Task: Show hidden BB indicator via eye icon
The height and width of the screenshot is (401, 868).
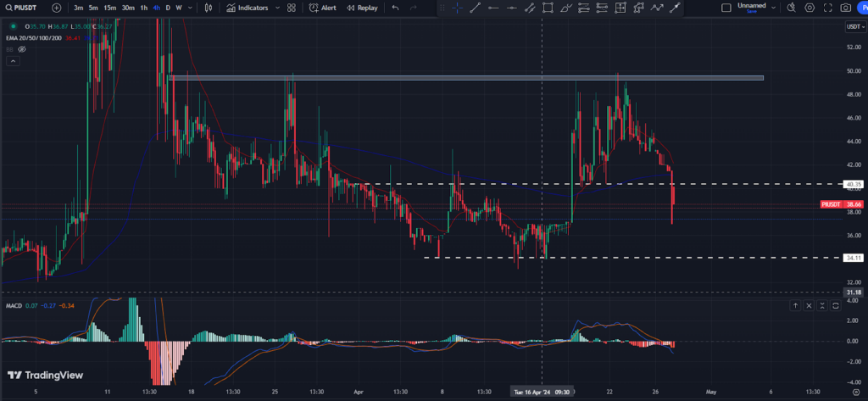Action: pos(21,49)
